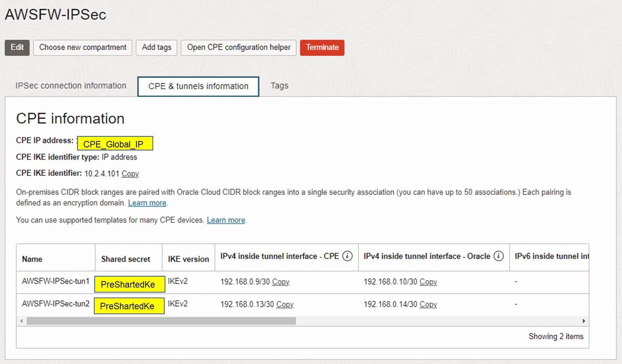This screenshot has height=364, width=622.
Task: Click the Showing 2 items text
Action: point(556,336)
